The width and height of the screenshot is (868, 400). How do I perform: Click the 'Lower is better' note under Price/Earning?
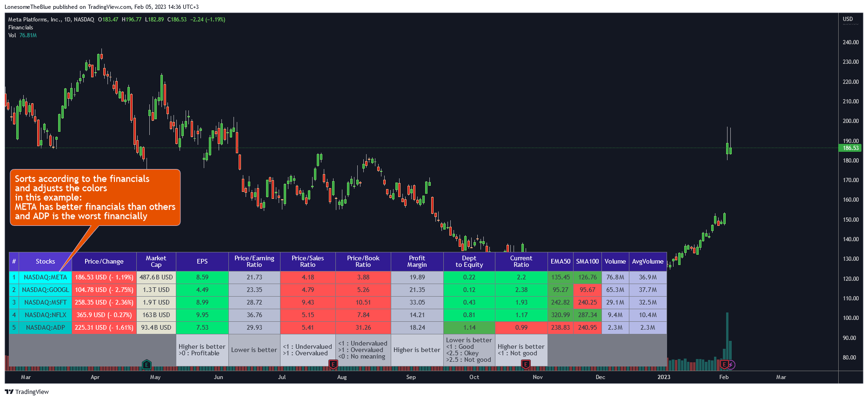(x=254, y=350)
